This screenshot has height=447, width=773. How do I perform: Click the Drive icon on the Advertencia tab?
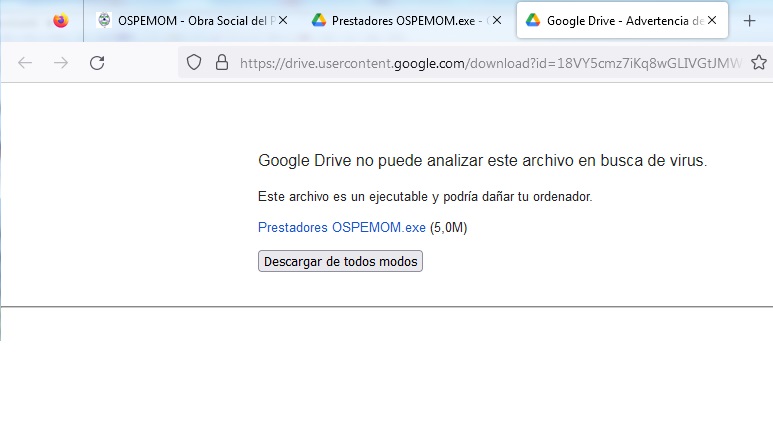tap(533, 20)
